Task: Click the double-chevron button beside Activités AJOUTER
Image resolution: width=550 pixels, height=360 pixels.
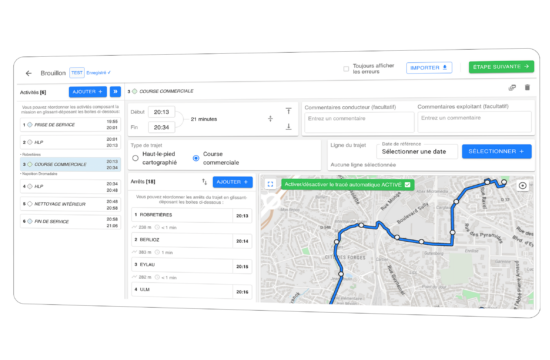Action: point(115,92)
